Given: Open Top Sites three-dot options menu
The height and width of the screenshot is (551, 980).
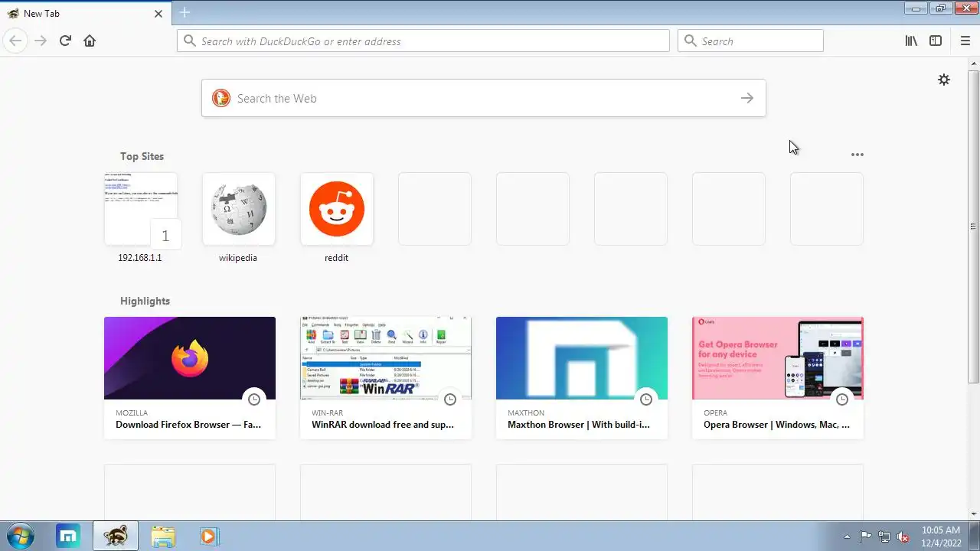Looking at the screenshot, I should point(857,155).
